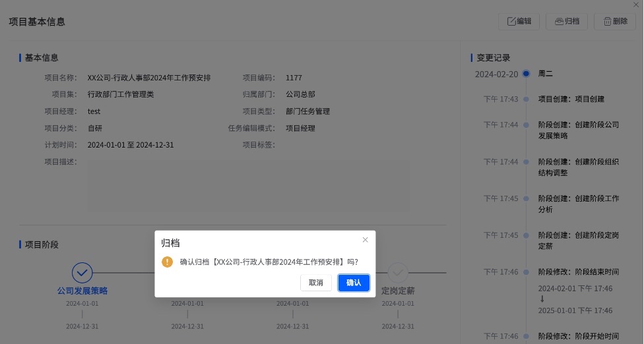Click timeline dot for 阶段开始时间 record
This screenshot has height=344, width=644.
pyautogui.click(x=526, y=337)
